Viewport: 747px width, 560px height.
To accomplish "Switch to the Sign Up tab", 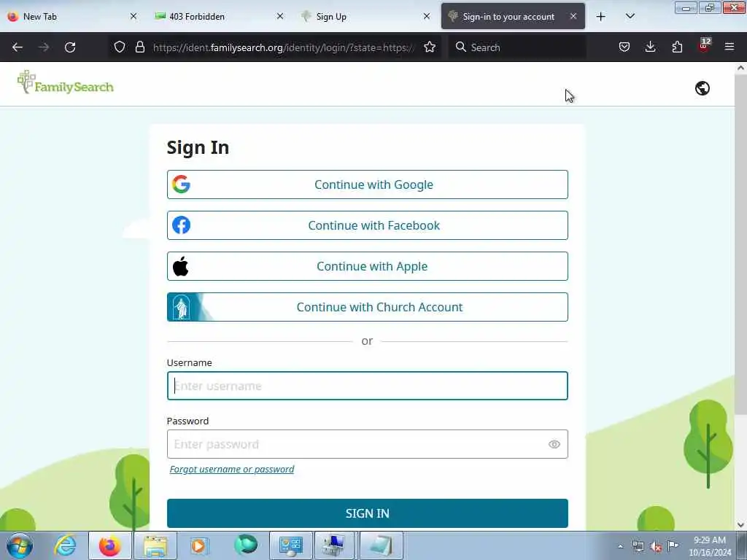I will [x=366, y=17].
